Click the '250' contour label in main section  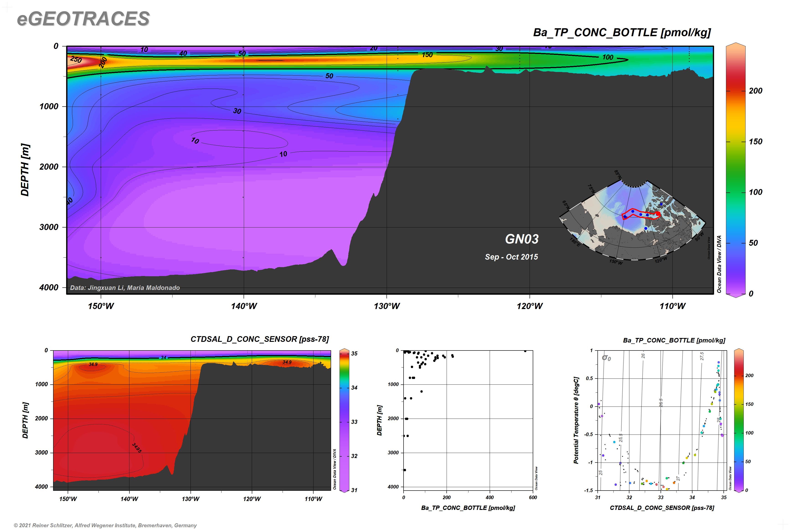(76, 60)
